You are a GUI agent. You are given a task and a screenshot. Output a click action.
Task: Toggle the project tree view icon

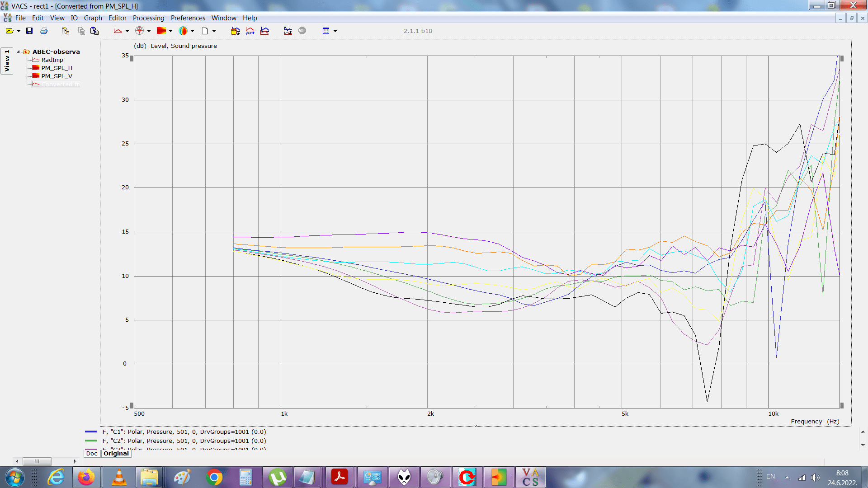coord(66,31)
